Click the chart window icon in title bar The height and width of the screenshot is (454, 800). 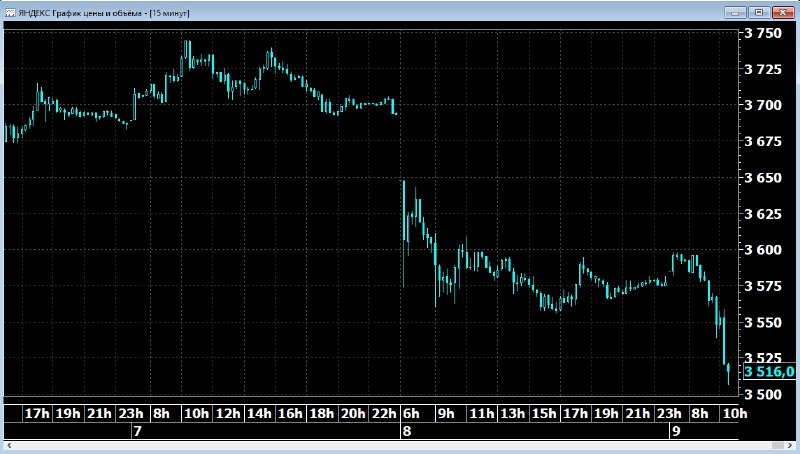10,13
